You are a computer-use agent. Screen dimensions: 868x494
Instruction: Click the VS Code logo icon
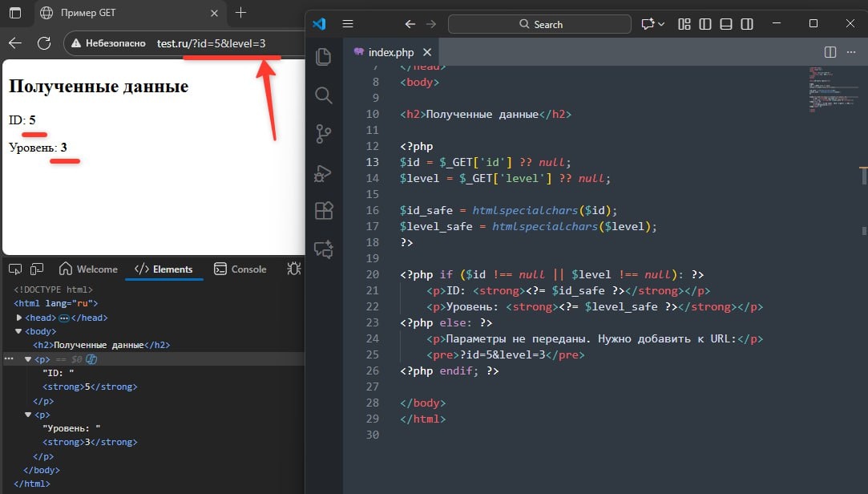click(x=320, y=24)
